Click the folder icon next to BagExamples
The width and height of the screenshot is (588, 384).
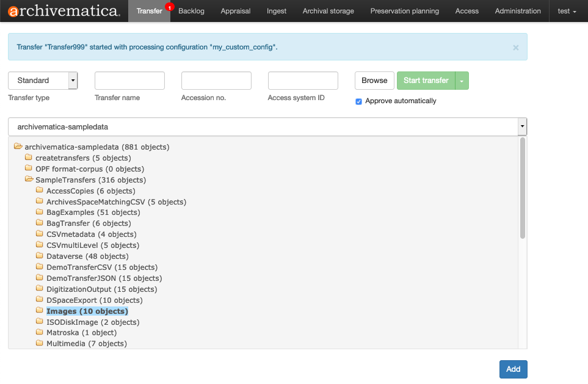(40, 212)
